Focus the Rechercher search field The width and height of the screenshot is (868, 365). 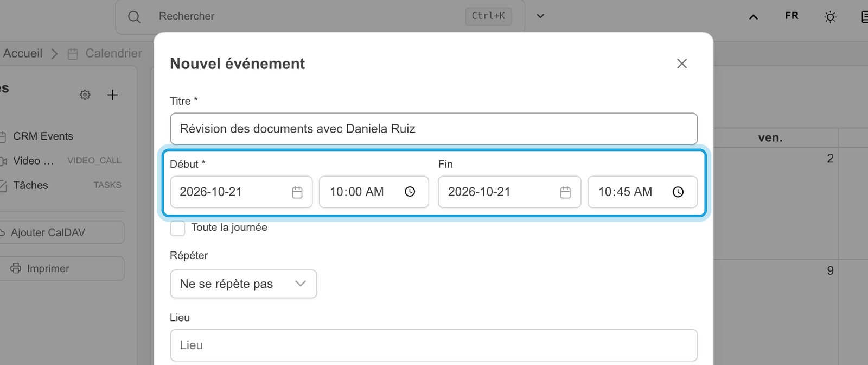click(x=320, y=16)
